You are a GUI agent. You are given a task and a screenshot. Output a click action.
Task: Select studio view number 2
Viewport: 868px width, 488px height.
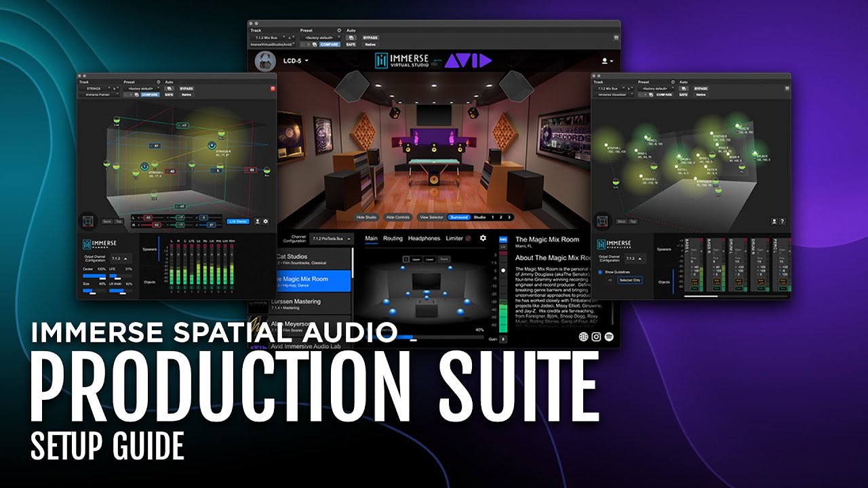tap(500, 217)
